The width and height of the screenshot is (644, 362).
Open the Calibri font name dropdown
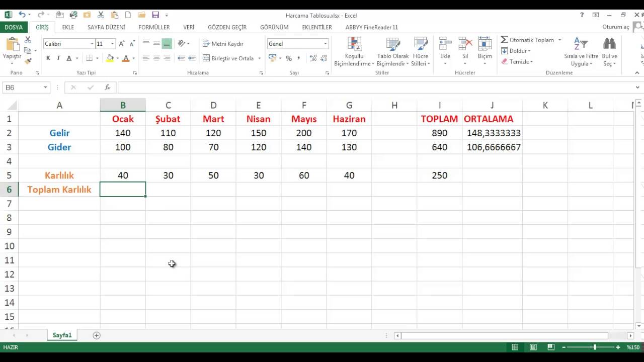[92, 44]
